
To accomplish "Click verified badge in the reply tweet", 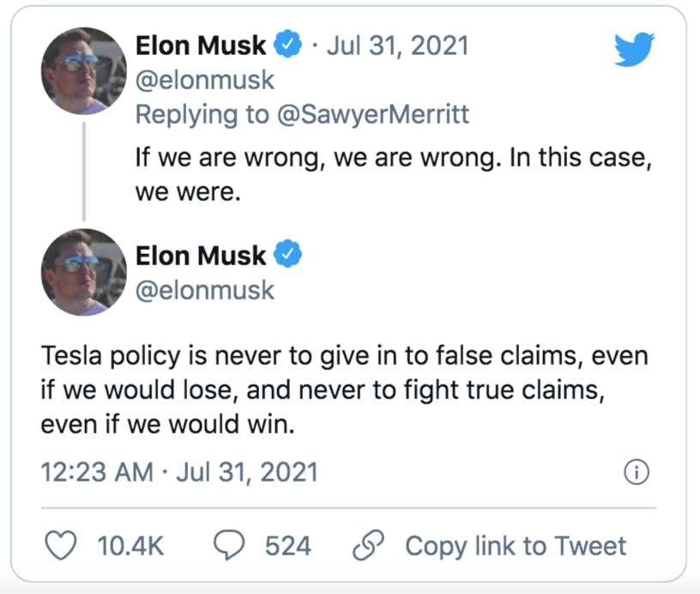I will pos(287,45).
